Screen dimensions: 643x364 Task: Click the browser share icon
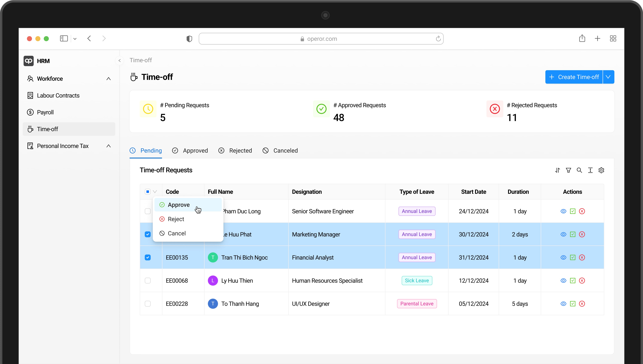582,38
